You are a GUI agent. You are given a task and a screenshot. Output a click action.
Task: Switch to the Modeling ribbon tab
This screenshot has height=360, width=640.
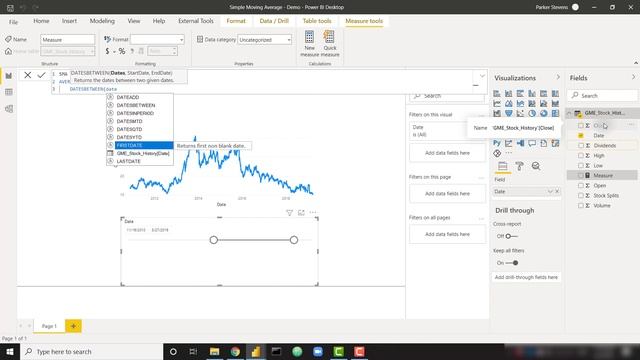(x=102, y=21)
